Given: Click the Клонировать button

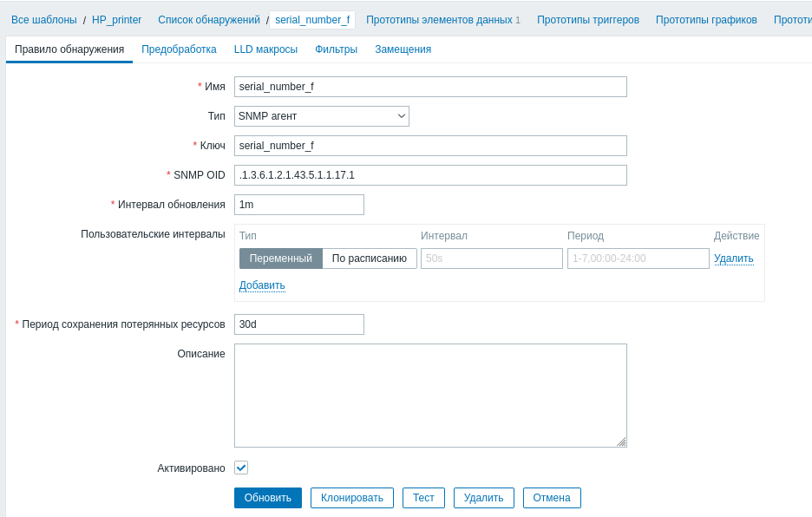Looking at the screenshot, I should pos(351,497).
